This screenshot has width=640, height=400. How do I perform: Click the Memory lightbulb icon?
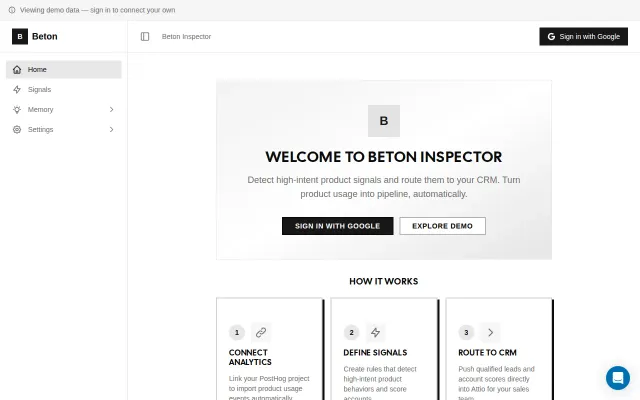(17, 109)
